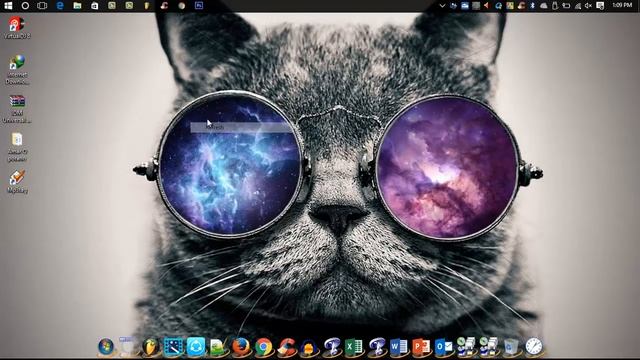Open the clock icon at the dock's end
Viewport: 640px width, 360px height.
[533, 347]
